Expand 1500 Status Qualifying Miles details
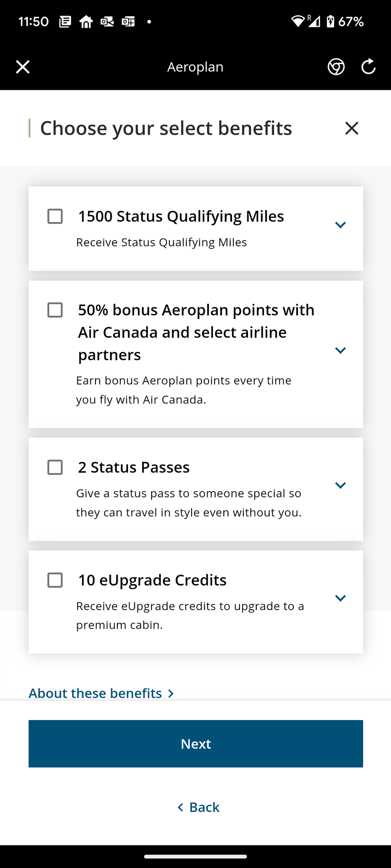 [340, 225]
